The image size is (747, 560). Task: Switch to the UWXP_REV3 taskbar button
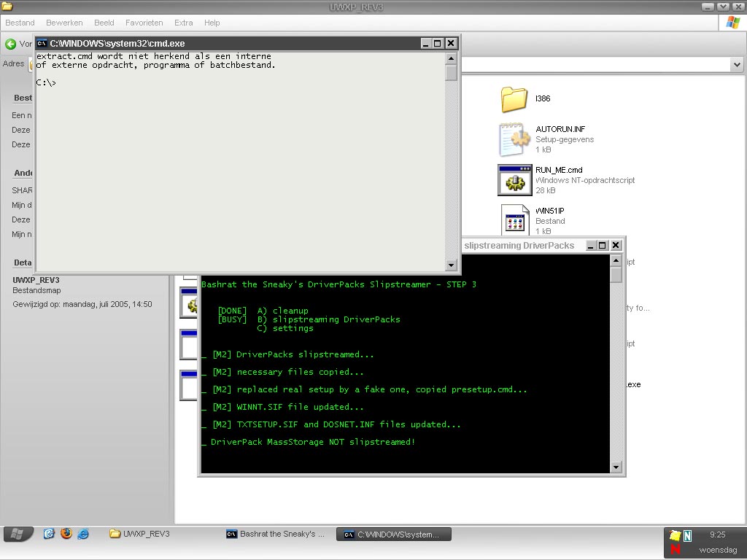139,534
